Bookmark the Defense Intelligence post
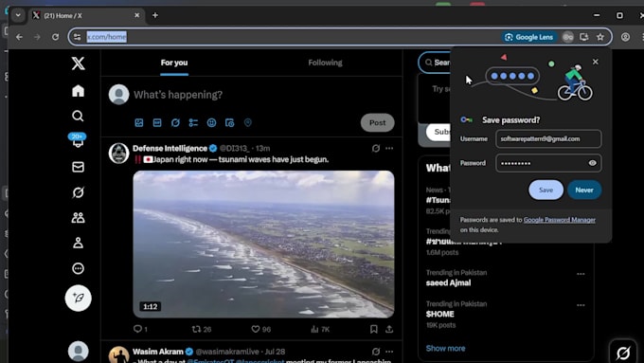 pos(374,329)
